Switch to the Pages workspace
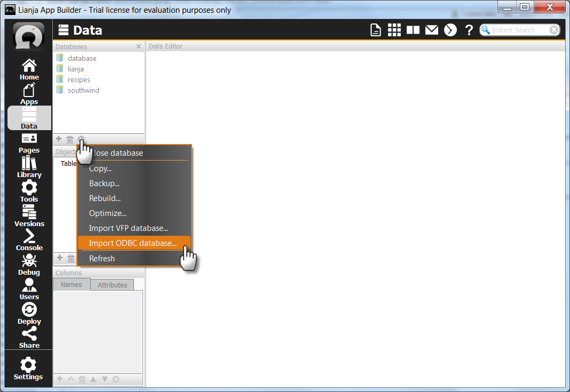 pyautogui.click(x=29, y=142)
